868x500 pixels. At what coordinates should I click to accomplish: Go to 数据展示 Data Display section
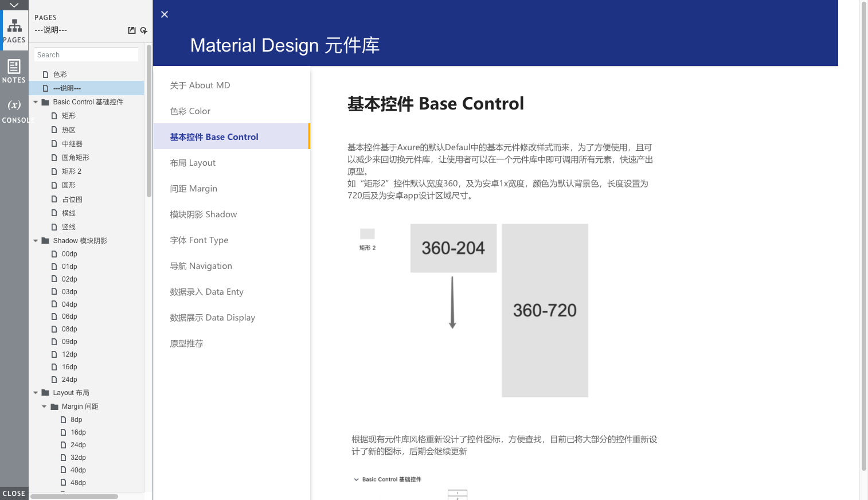point(232,317)
